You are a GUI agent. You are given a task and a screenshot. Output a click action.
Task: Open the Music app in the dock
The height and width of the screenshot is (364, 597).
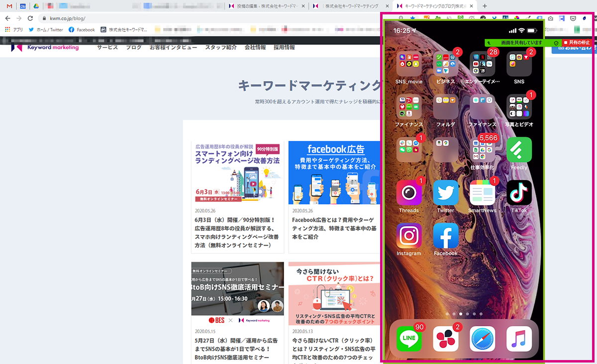pos(519,339)
